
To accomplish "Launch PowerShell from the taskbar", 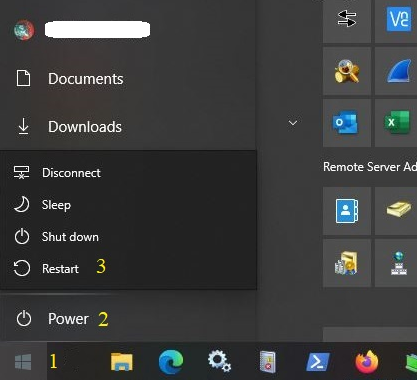I will (317, 362).
